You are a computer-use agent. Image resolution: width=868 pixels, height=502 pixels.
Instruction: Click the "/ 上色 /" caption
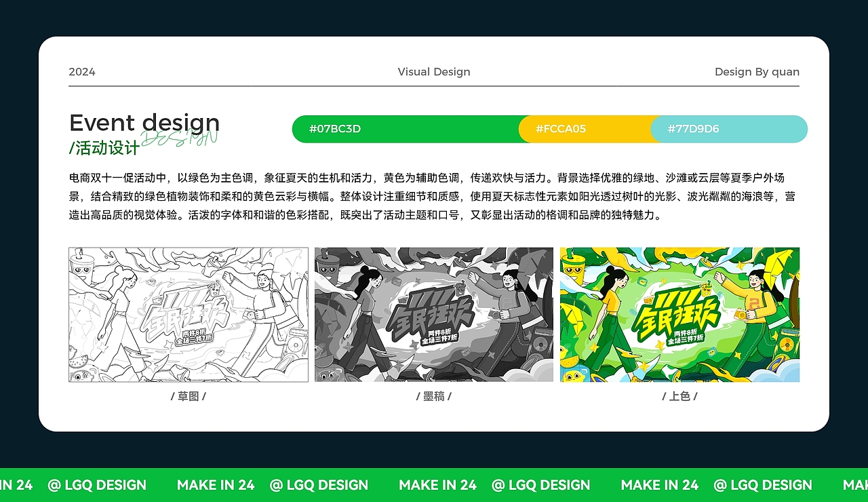679,396
